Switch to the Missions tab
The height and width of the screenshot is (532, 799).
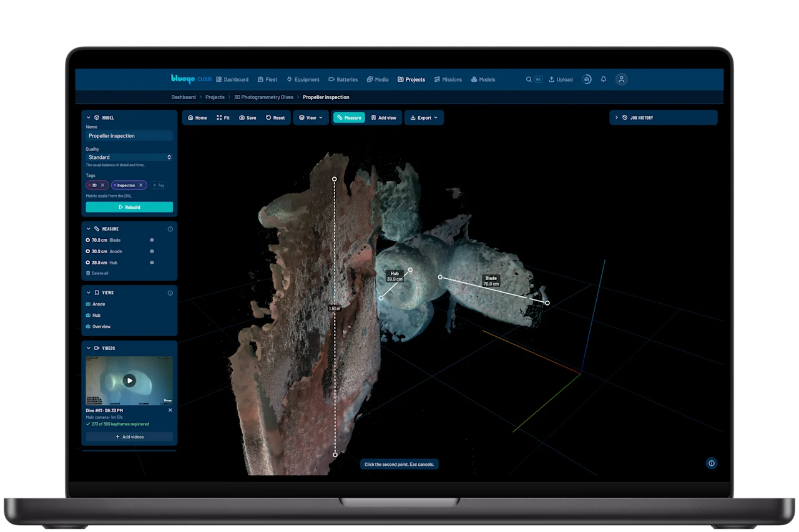coord(448,79)
